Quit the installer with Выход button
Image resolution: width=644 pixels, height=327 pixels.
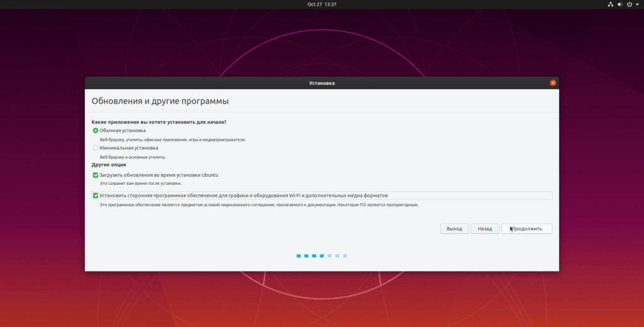(x=454, y=229)
